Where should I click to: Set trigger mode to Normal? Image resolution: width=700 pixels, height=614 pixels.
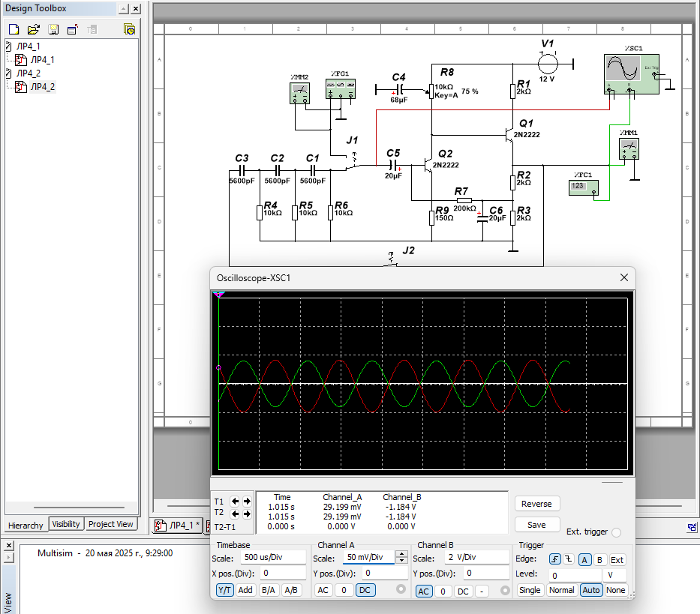tap(562, 590)
